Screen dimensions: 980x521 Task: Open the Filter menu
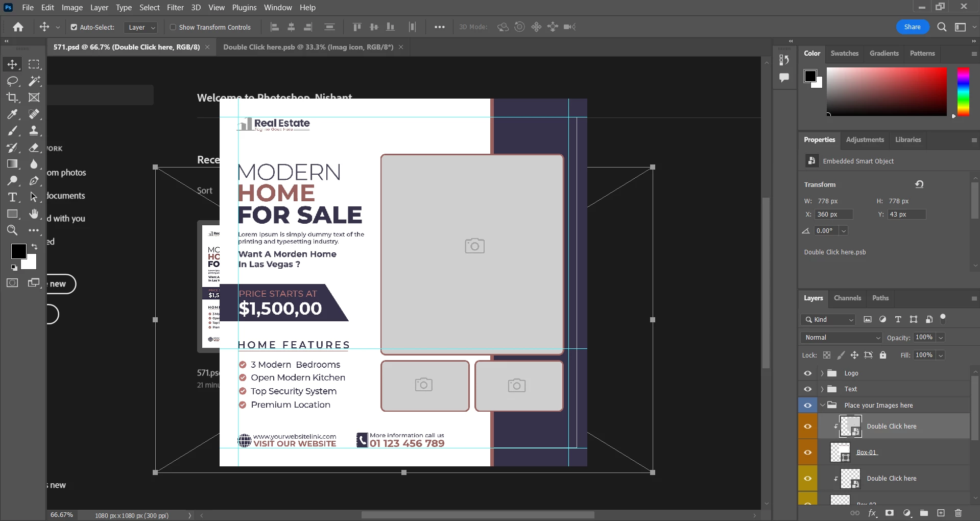(175, 8)
